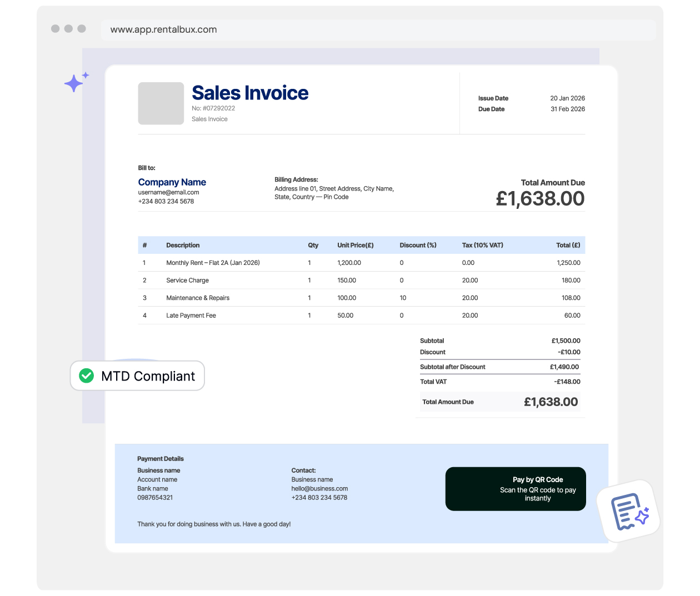Screen dimensions: 700x596
Task: Click total 108.00 in Maintenance row
Action: tap(571, 298)
